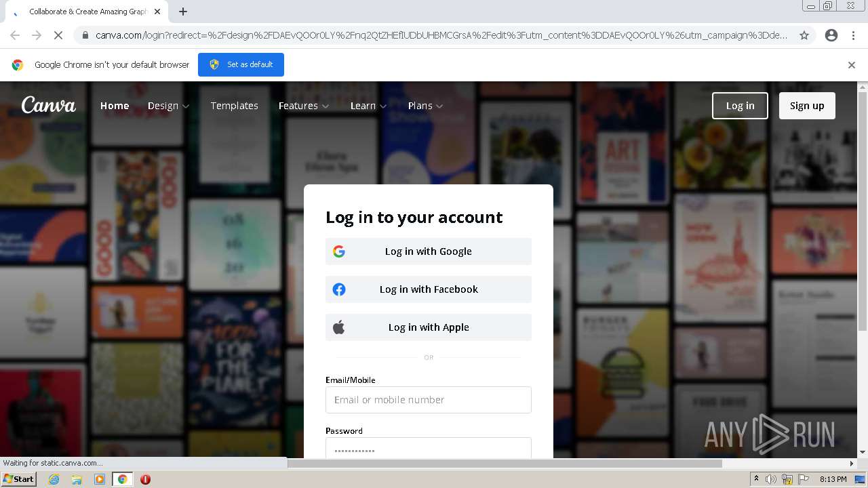Click the address bar URL
Screen dimensions: 868x488
[441, 35]
